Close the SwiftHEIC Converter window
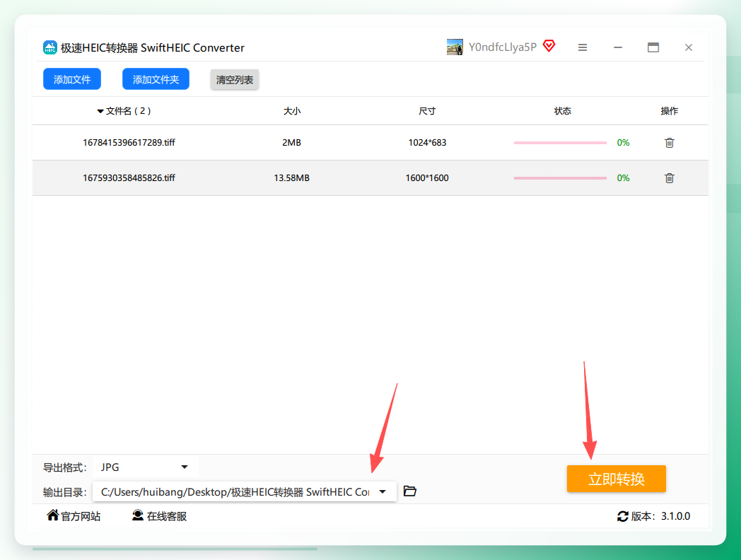 pyautogui.click(x=689, y=47)
